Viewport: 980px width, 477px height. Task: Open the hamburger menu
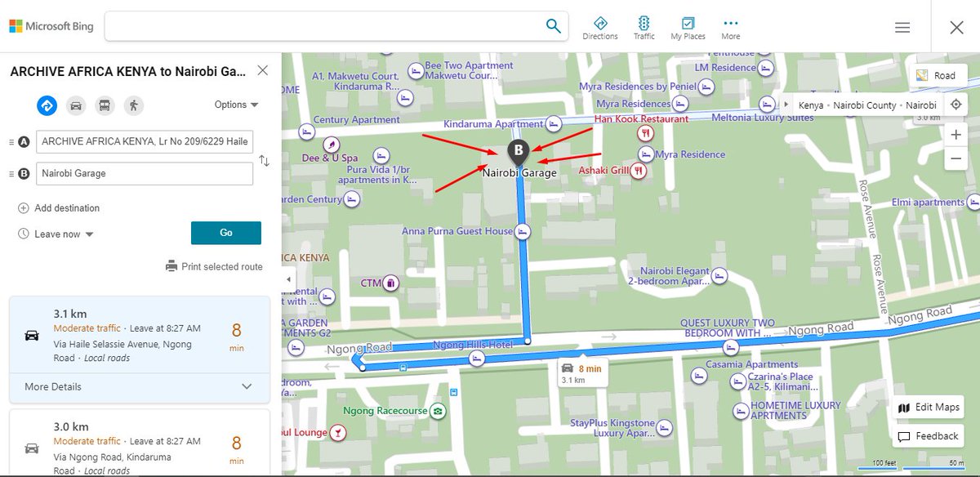(902, 27)
